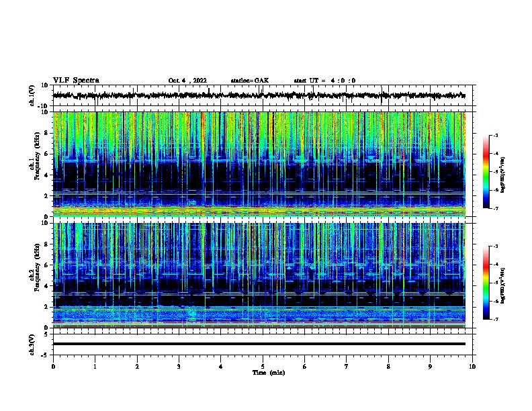Click the flat black ch.3 voltage trace

tap(259, 344)
